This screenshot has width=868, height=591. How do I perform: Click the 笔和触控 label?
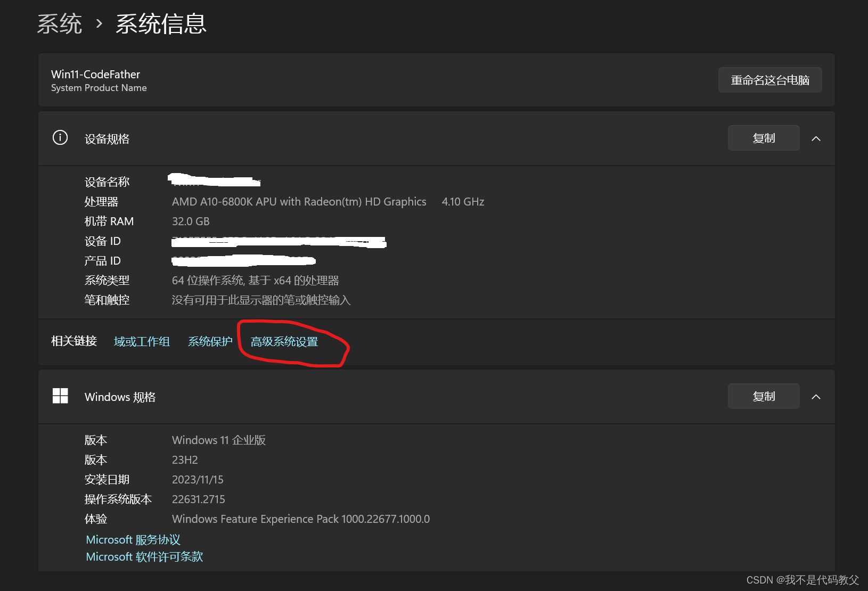[x=107, y=300]
